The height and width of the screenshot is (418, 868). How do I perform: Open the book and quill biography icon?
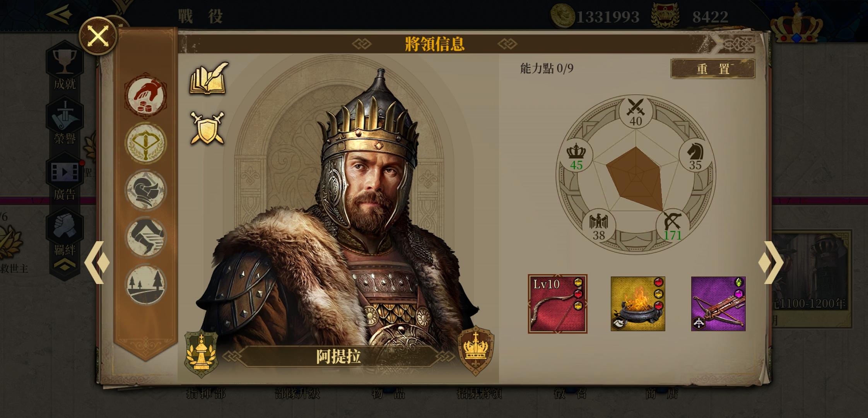pos(209,79)
